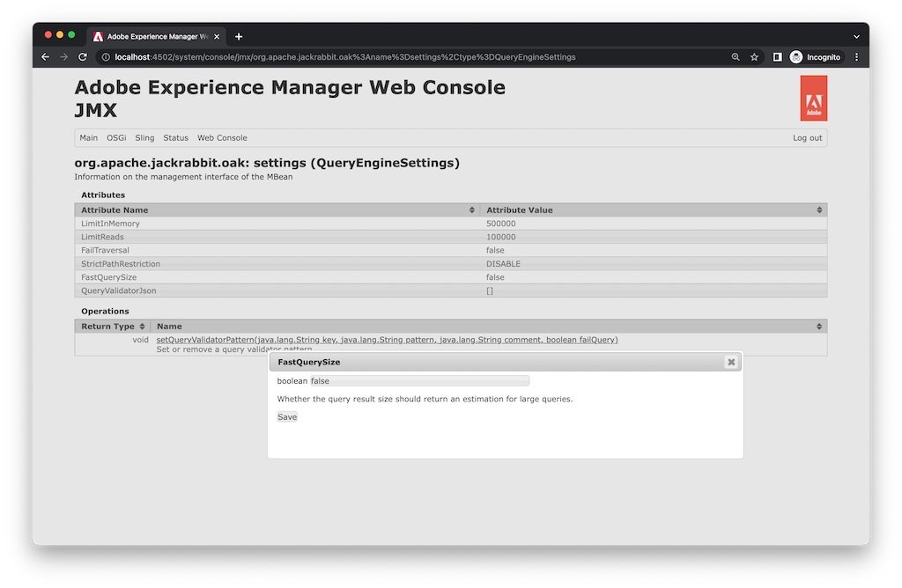Click the FastQuerySize attribute name
Viewport: 902px width, 588px height.
[108, 277]
